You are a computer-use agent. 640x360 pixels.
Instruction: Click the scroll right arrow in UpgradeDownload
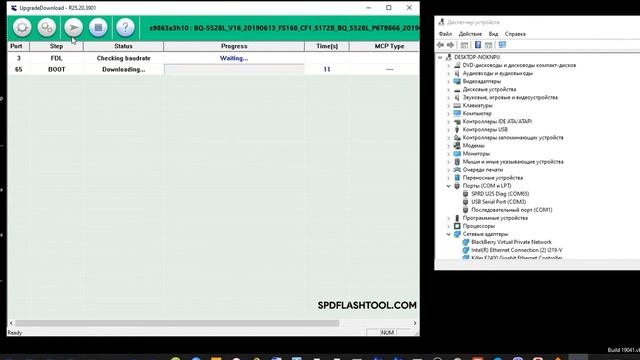415,323
